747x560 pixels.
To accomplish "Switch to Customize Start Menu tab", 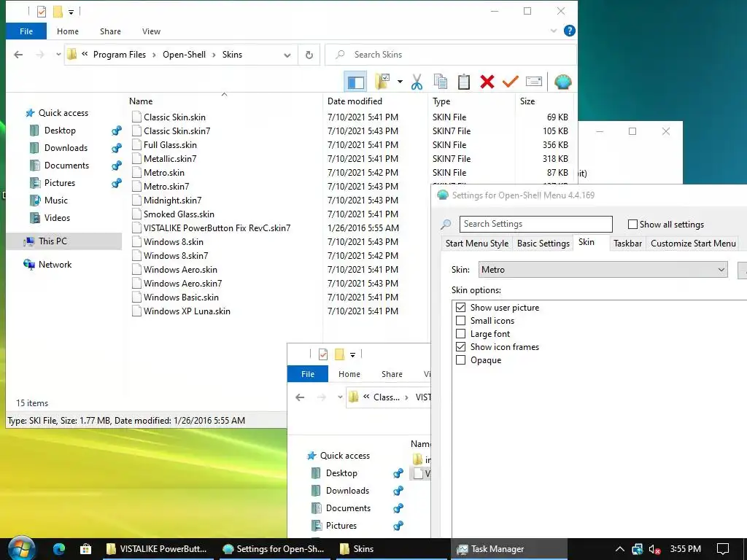I will (x=693, y=244).
